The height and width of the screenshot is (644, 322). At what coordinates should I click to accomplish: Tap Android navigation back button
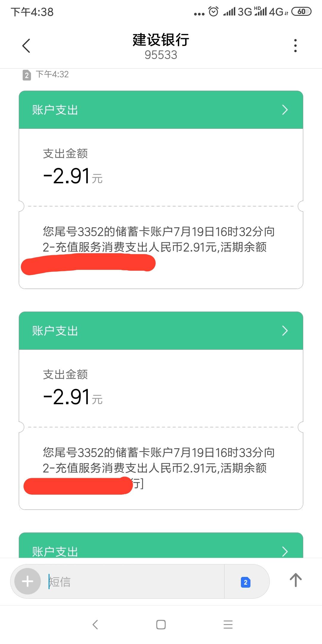tap(95, 624)
